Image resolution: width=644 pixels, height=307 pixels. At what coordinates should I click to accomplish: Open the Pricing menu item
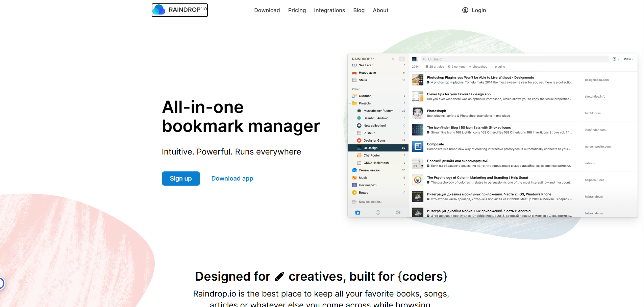[297, 10]
